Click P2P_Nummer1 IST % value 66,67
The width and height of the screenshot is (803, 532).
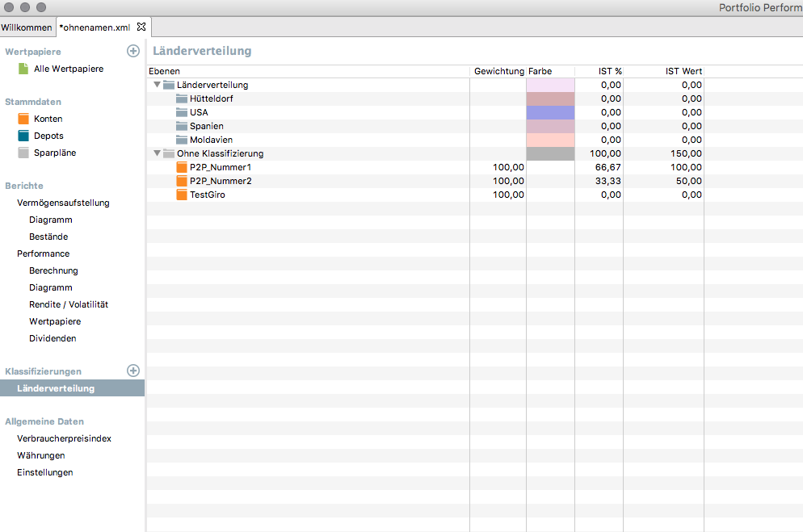pyautogui.click(x=608, y=167)
